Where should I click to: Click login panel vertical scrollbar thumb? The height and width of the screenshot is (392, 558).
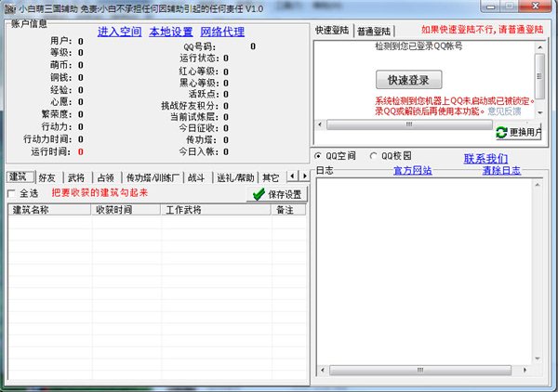pyautogui.click(x=539, y=76)
